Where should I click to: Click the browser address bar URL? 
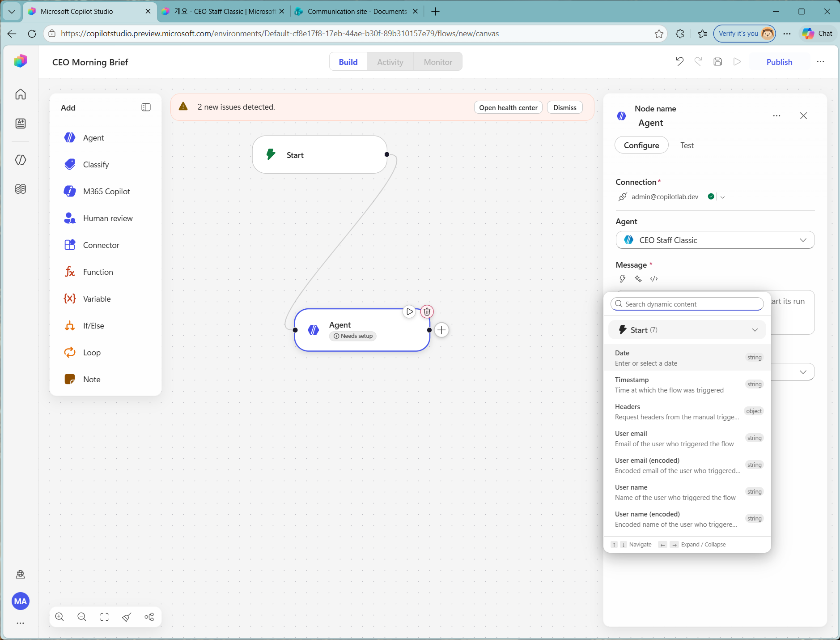(x=280, y=34)
